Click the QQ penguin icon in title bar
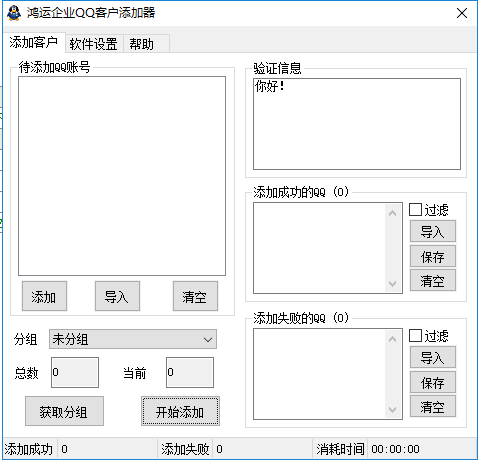This screenshot has width=480, height=462. (x=14, y=13)
